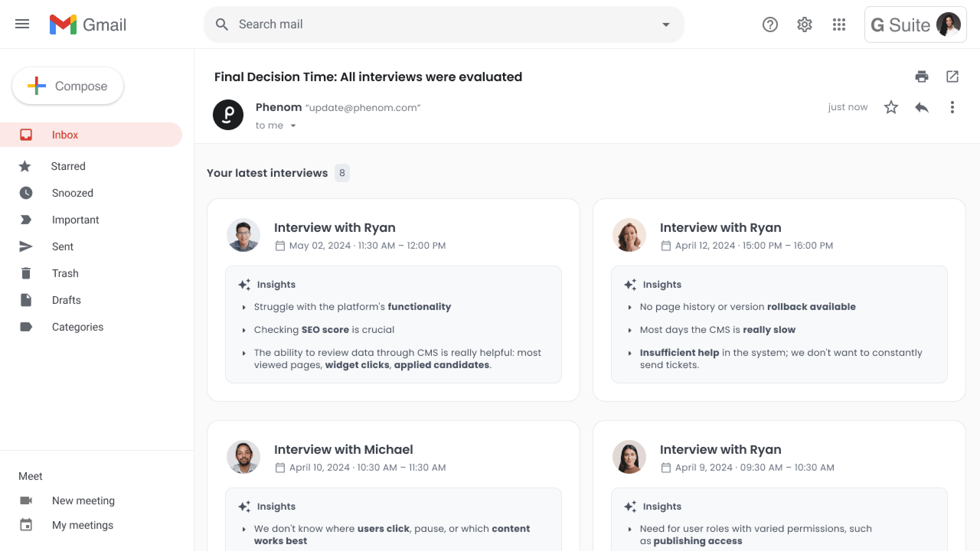
Task: Start a New meeting
Action: (x=83, y=500)
